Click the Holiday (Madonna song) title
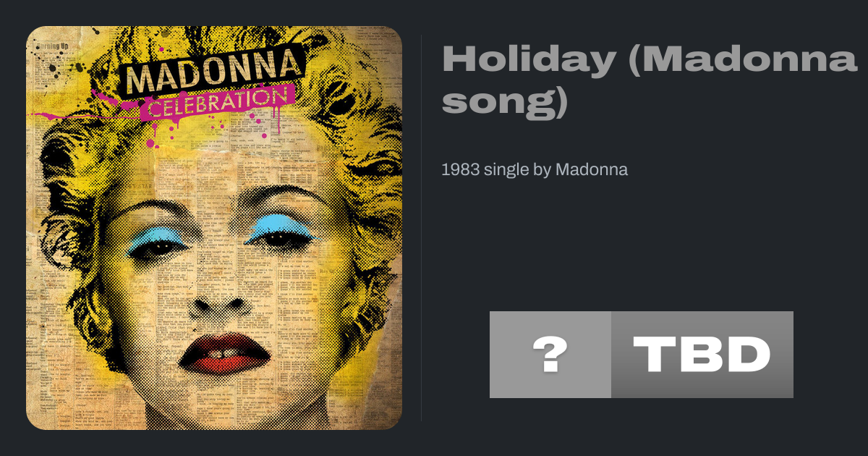868x456 pixels. coord(649,80)
